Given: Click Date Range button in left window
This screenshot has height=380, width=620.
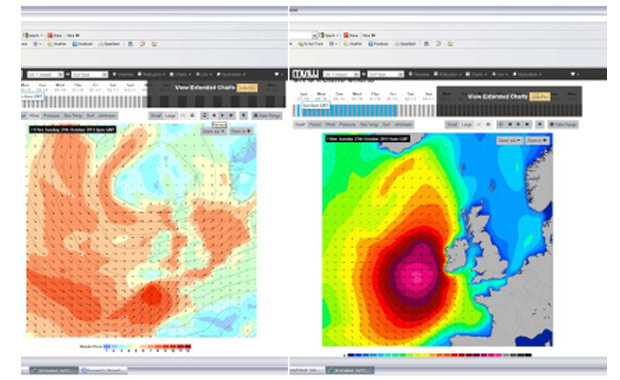Looking at the screenshot, I should (x=267, y=116).
